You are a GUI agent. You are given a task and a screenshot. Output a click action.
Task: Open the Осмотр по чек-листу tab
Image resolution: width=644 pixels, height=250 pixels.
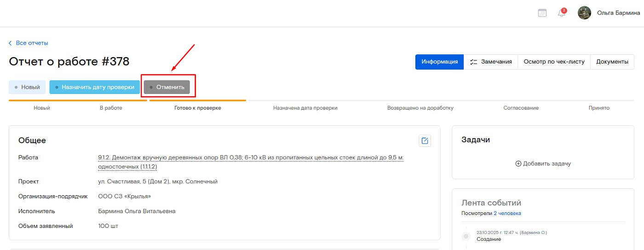[554, 62]
